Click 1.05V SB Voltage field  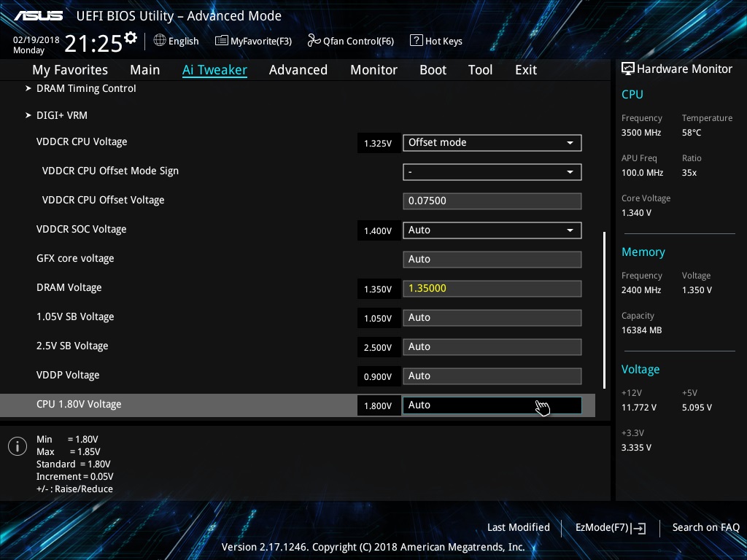pos(492,318)
